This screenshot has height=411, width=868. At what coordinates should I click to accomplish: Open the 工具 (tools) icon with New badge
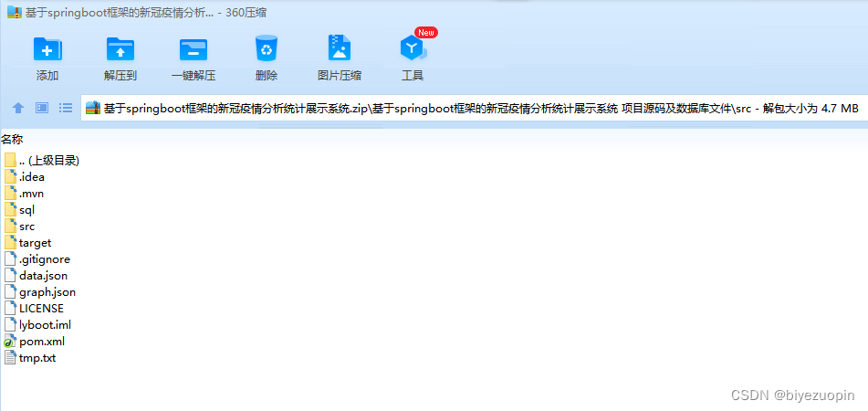(414, 48)
